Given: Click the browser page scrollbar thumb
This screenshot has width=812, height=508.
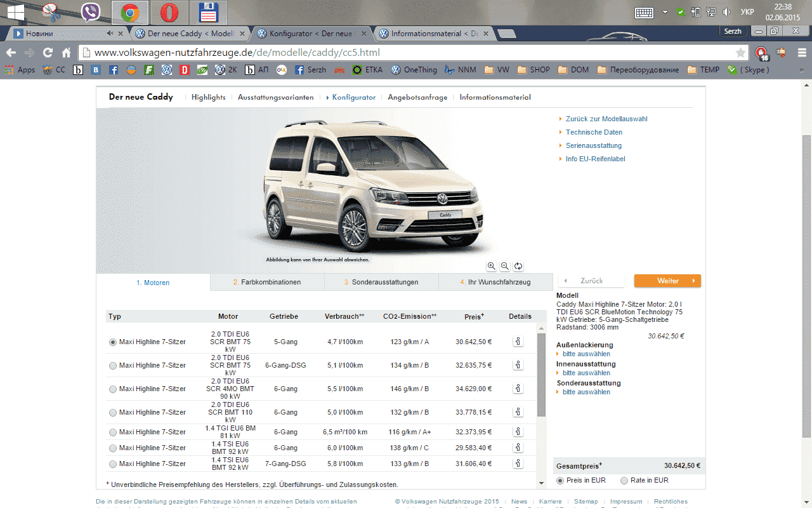Looking at the screenshot, I should click(x=806, y=286).
